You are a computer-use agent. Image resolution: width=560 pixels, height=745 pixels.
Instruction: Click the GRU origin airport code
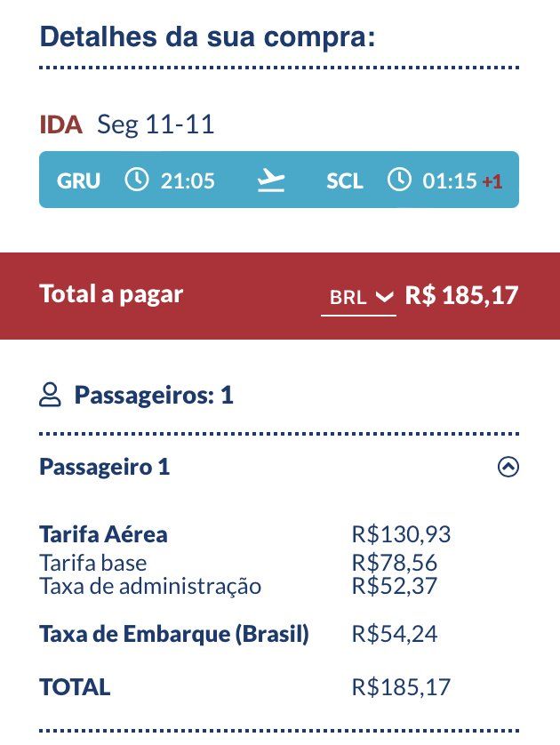(x=78, y=181)
